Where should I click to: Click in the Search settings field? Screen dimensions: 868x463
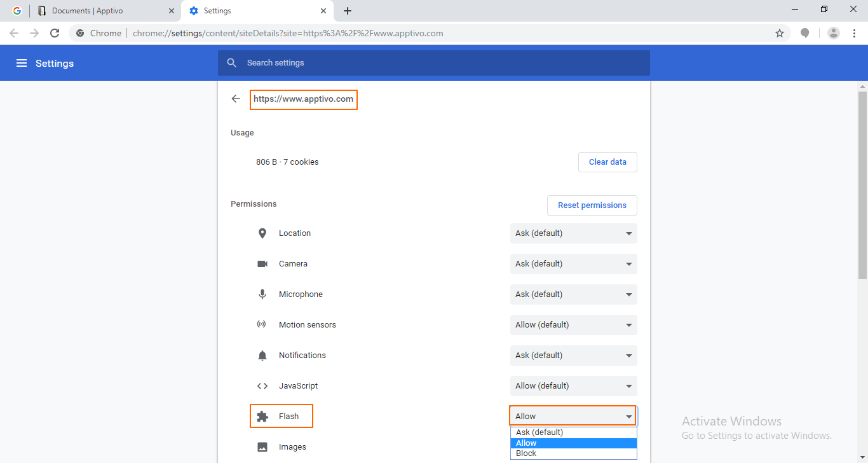tap(433, 63)
